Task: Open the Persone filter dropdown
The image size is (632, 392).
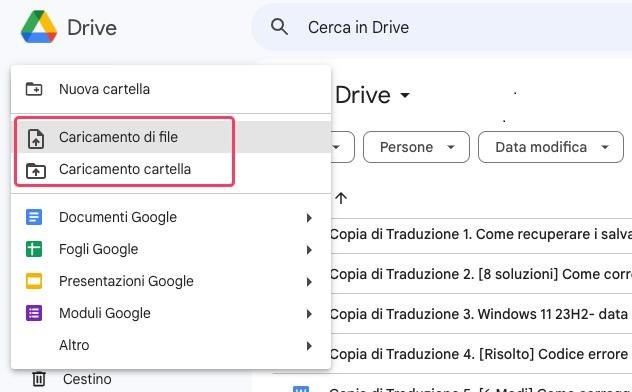Action: pyautogui.click(x=416, y=147)
